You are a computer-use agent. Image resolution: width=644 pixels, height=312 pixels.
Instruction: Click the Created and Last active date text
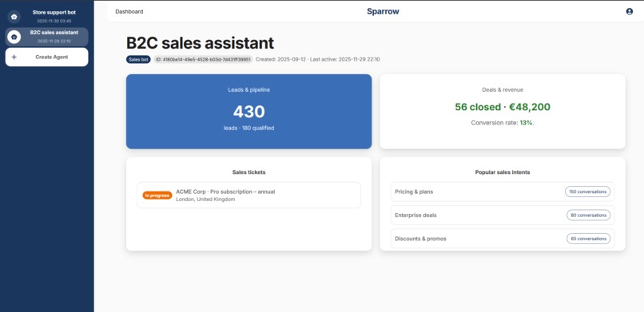pyautogui.click(x=317, y=60)
